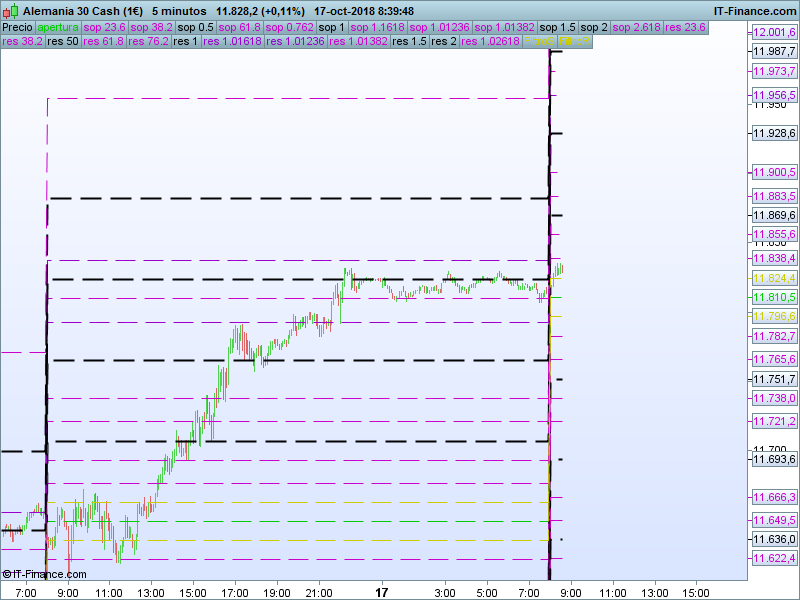Image resolution: width=800 pixels, height=600 pixels.
Task: Click the 11.636,0 price tag
Action: (774, 539)
